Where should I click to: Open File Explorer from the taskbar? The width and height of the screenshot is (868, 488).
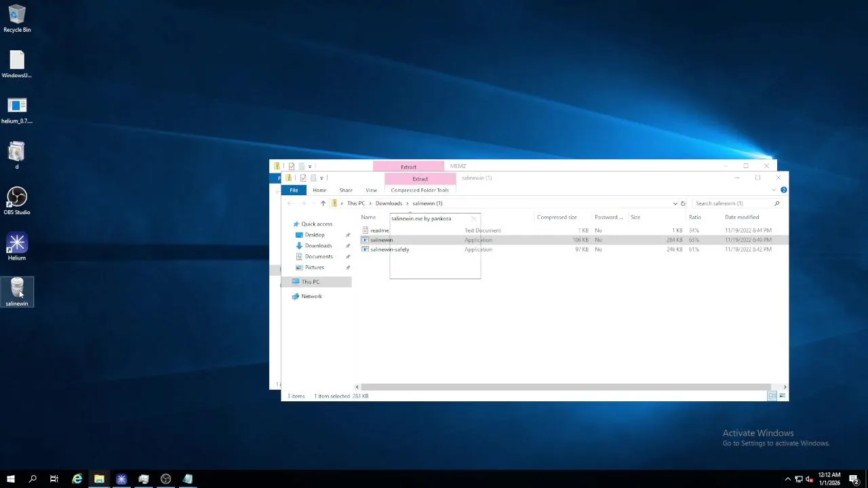click(99, 479)
